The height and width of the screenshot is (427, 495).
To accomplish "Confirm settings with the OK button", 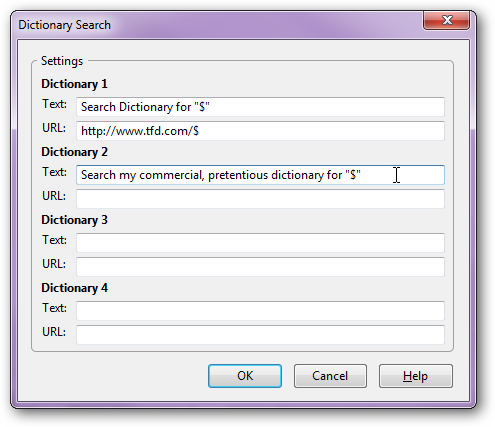I will coord(245,376).
